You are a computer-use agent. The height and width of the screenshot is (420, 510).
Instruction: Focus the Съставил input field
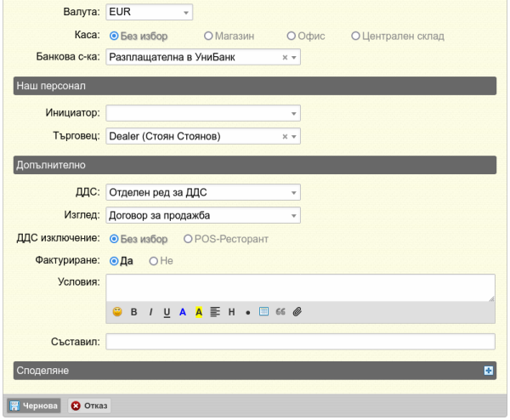pos(301,342)
